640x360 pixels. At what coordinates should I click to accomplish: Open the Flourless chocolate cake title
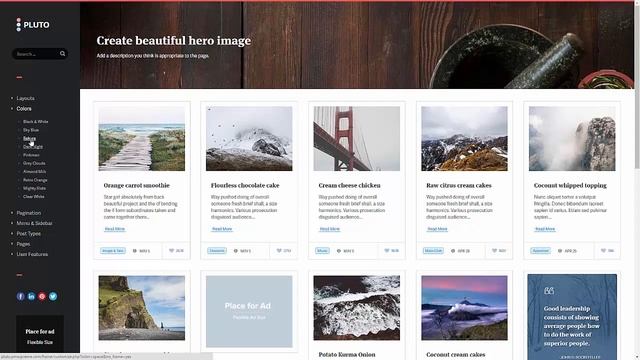coord(245,185)
